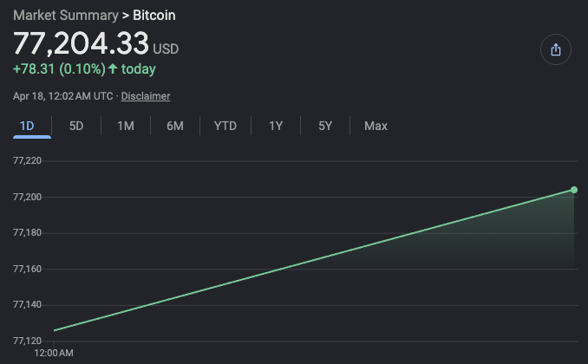Image resolution: width=588 pixels, height=364 pixels.
Task: Switch to the 5D tab
Action: coord(76,126)
